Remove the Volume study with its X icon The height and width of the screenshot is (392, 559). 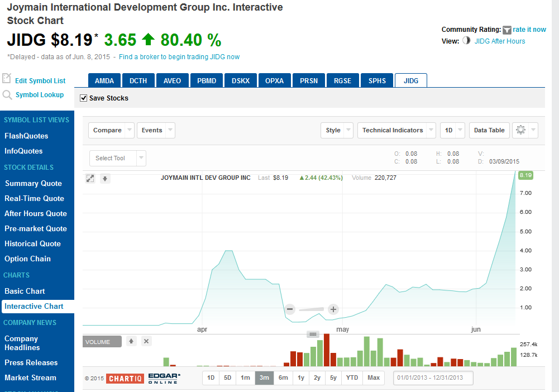(146, 341)
